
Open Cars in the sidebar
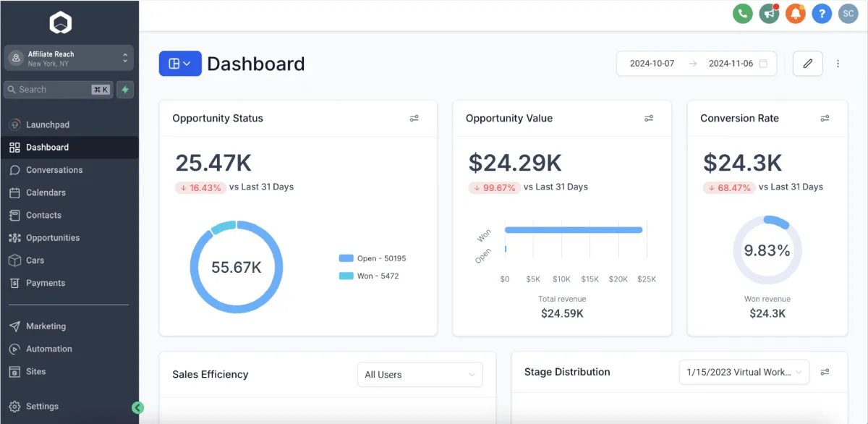pyautogui.click(x=69, y=260)
